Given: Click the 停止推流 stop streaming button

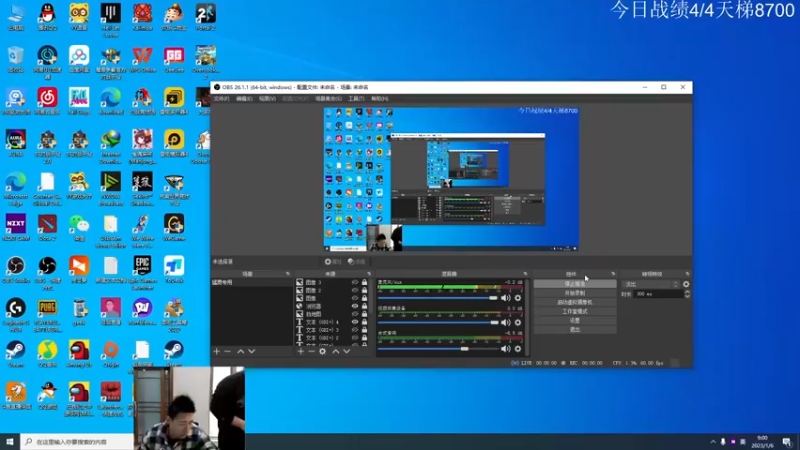Looking at the screenshot, I should (575, 284).
